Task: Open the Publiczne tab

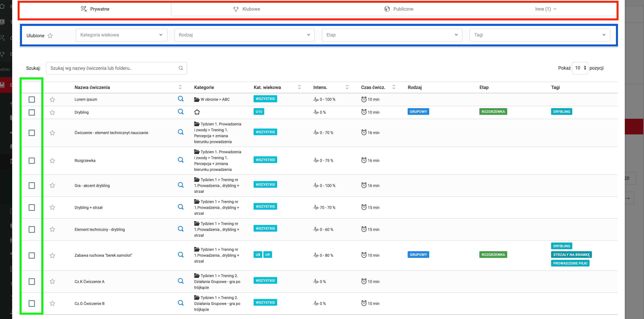Action: click(x=398, y=9)
